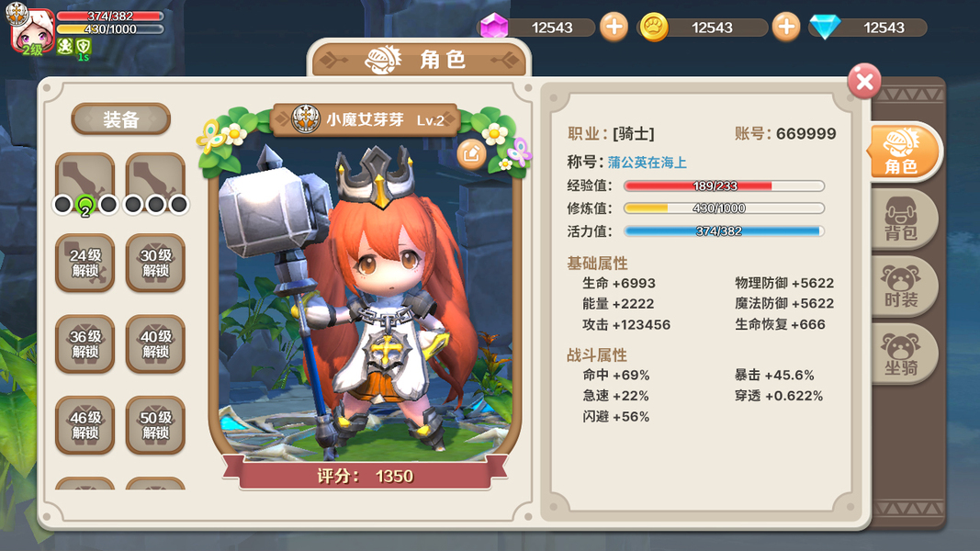This screenshot has height=551, width=980.
Task: Click the purple gem currency icon
Action: point(494,27)
